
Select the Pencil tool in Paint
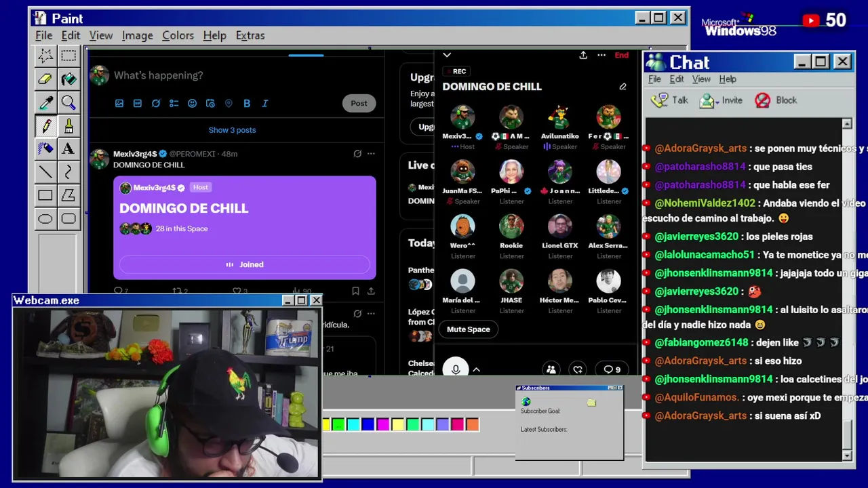pyautogui.click(x=45, y=125)
